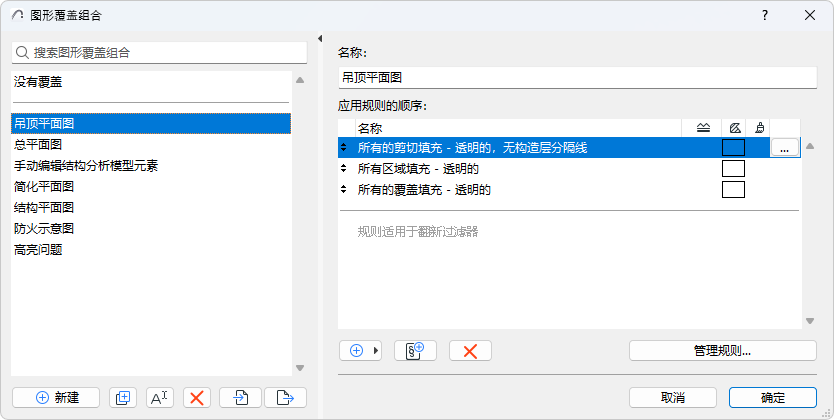Viewport: 834px width, 420px height.
Task: Click the reorder handle of 所有区域填充 rule
Action: click(x=344, y=169)
